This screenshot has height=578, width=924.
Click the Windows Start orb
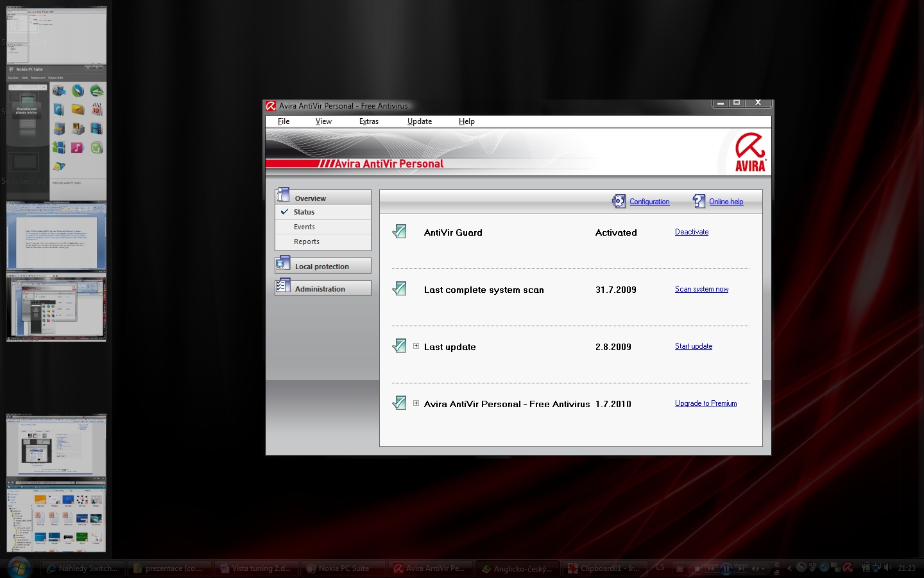pos(21,567)
